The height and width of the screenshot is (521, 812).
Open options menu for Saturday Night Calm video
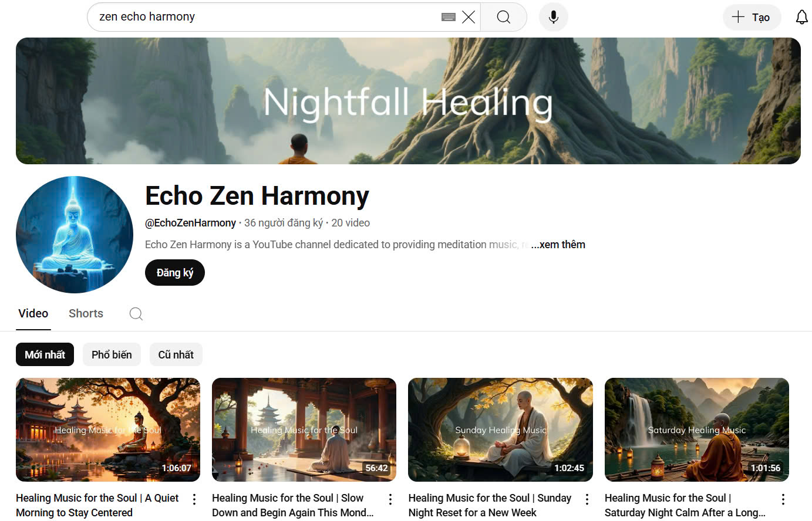coord(783,499)
